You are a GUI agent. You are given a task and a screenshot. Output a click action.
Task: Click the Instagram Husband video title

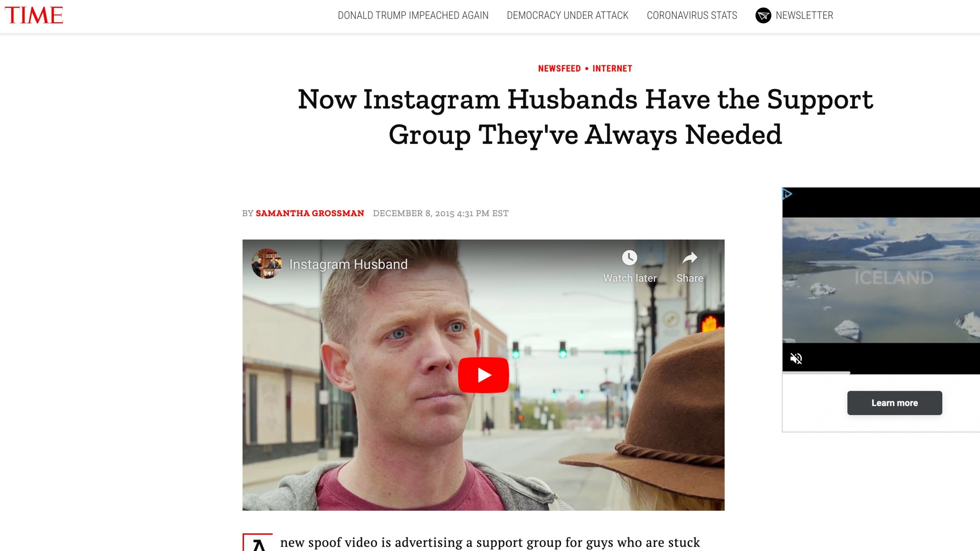[x=348, y=264]
